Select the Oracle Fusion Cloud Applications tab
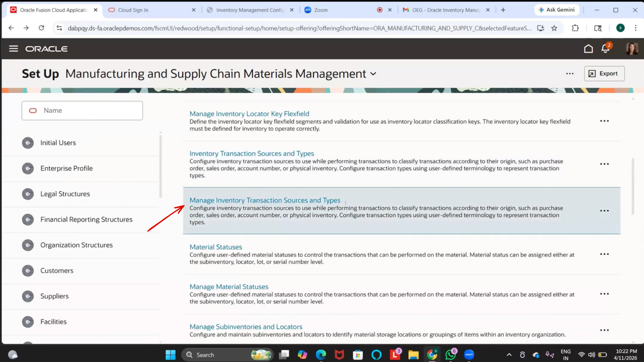This screenshot has height=362, width=644. 54,10
